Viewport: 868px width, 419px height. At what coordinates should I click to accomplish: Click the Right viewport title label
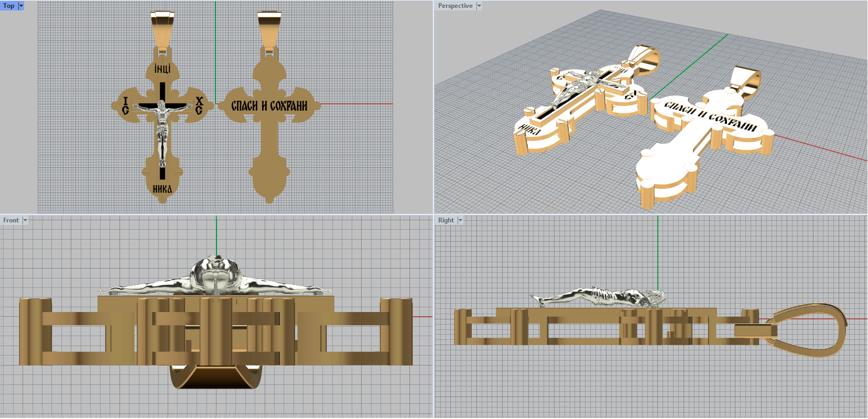445,220
